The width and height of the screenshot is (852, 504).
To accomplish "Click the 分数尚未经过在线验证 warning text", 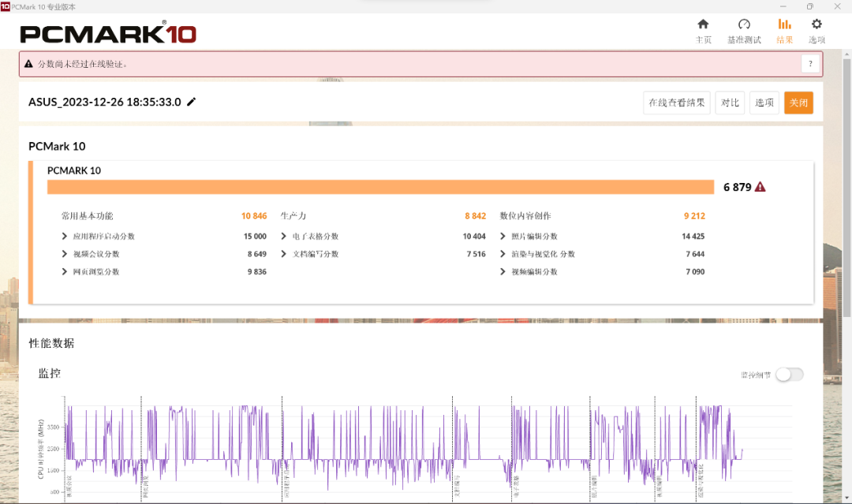I will [x=83, y=64].
